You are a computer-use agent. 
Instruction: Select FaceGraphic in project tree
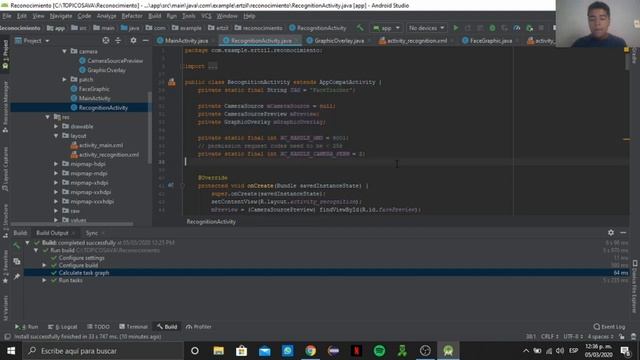click(90, 89)
